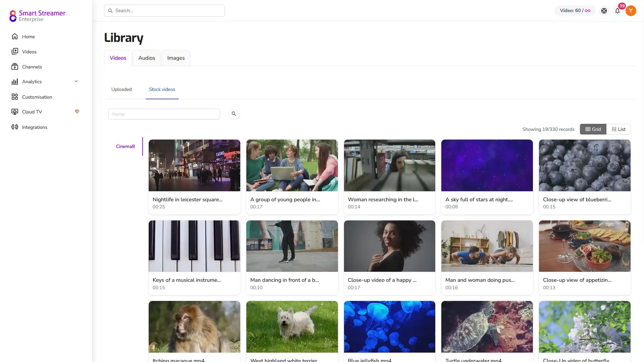644x362 pixels.
Task: Select the Cinema8 stock provider label
Action: [x=125, y=146]
